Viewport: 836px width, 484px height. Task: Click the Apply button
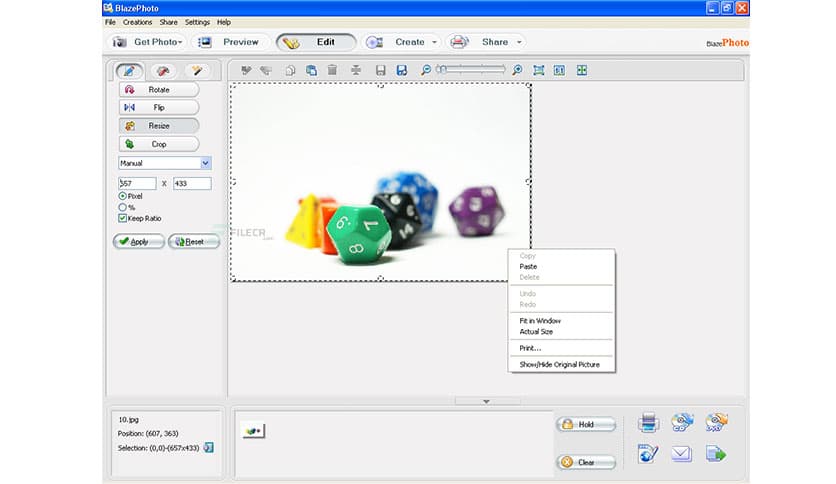pyautogui.click(x=139, y=241)
